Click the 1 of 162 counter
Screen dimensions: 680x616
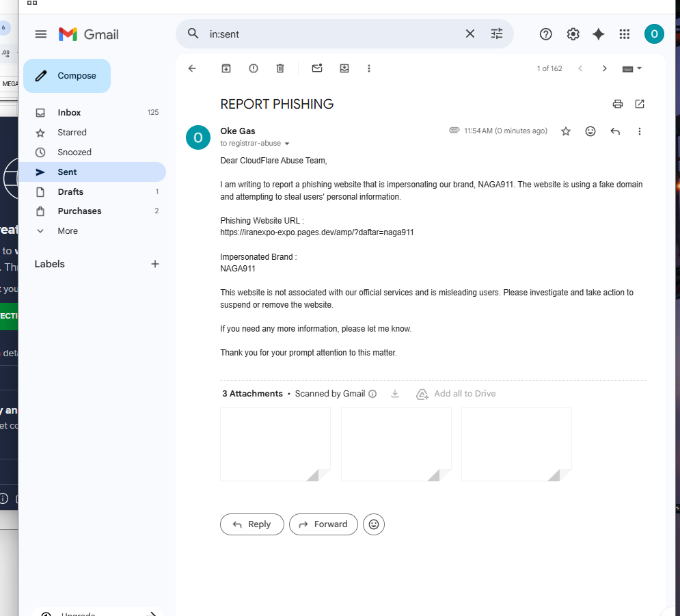tap(549, 68)
